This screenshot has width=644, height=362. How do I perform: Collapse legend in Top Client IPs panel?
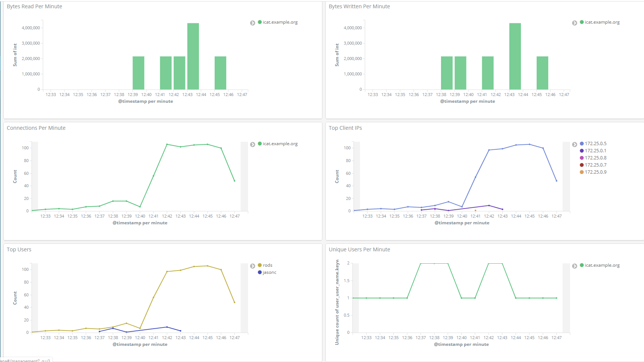(575, 144)
